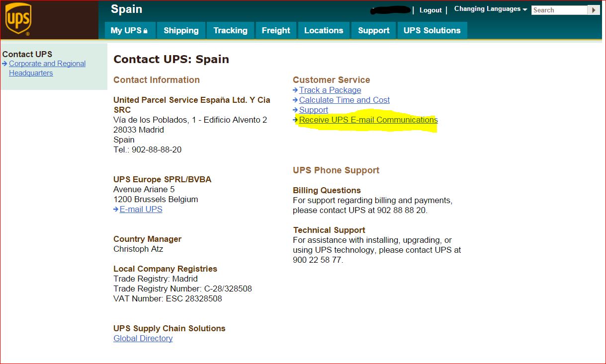Click the VAT Number ESC 28328508 text

click(x=168, y=298)
